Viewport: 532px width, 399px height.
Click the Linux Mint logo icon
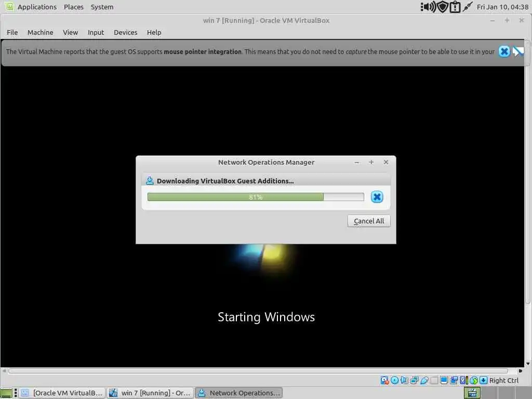point(9,6)
